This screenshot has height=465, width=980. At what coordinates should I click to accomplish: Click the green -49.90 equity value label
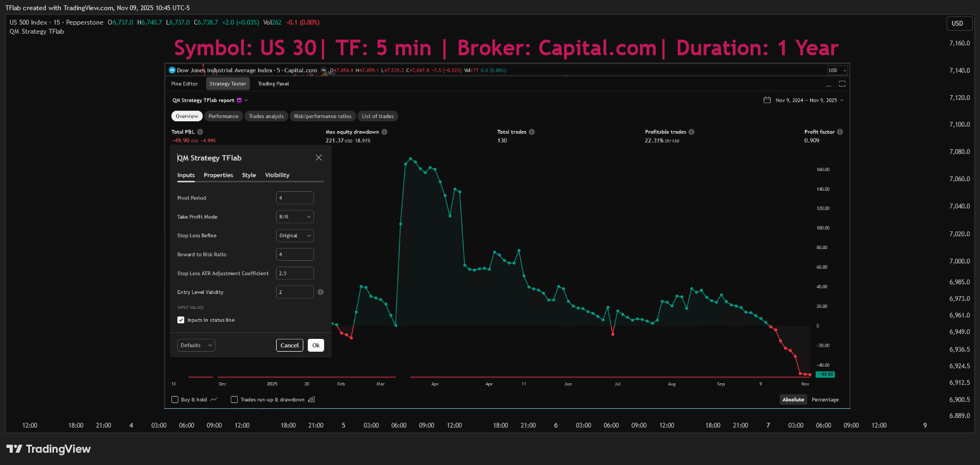coord(826,375)
